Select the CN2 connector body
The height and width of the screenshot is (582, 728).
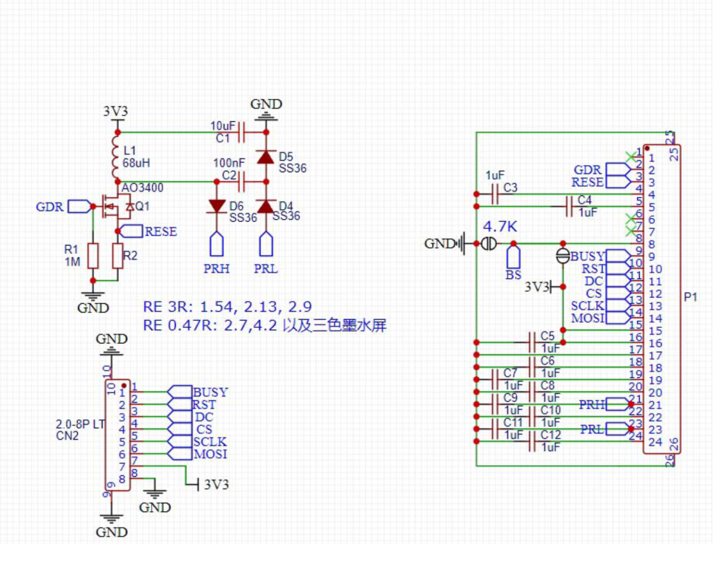[118, 435]
